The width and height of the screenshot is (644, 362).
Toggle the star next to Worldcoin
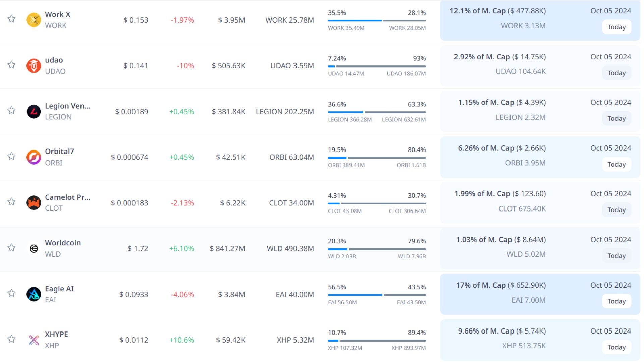(12, 248)
